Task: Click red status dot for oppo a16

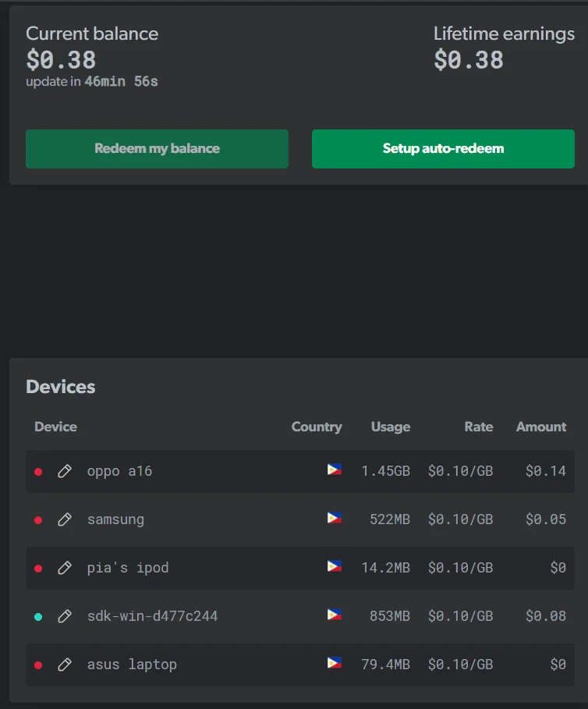Action: coord(38,472)
